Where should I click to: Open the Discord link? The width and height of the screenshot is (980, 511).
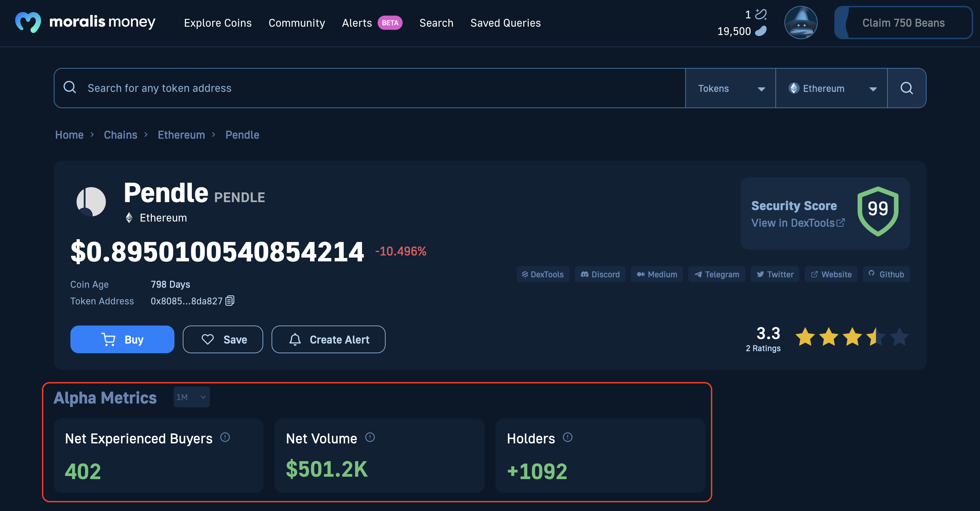(x=600, y=274)
